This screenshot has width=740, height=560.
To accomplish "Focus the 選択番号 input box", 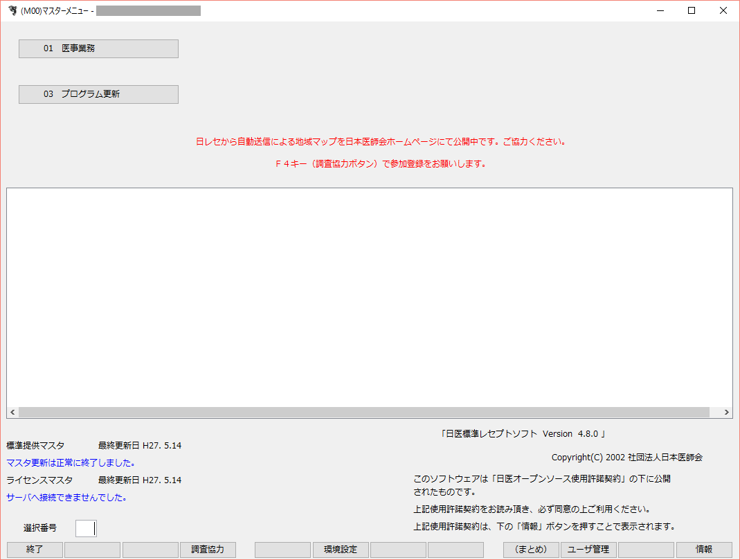I will point(86,528).
